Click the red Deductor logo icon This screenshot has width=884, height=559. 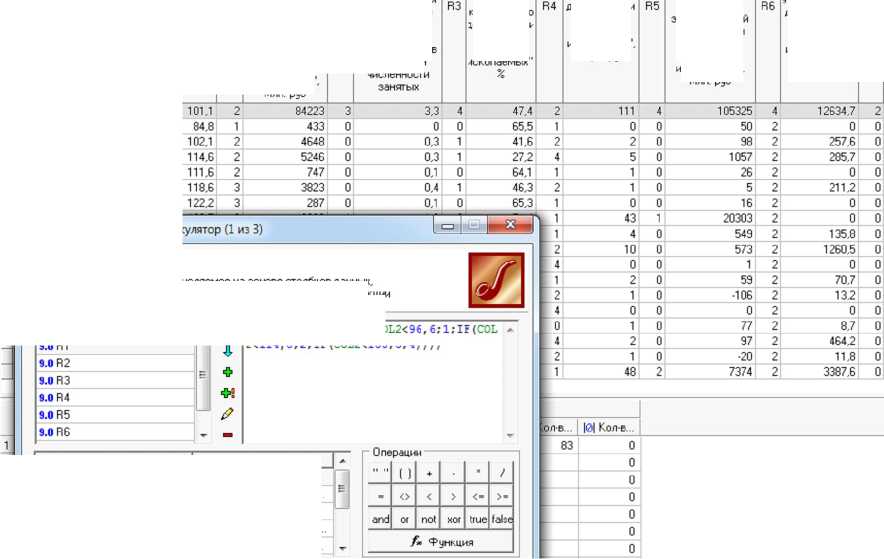[496, 279]
